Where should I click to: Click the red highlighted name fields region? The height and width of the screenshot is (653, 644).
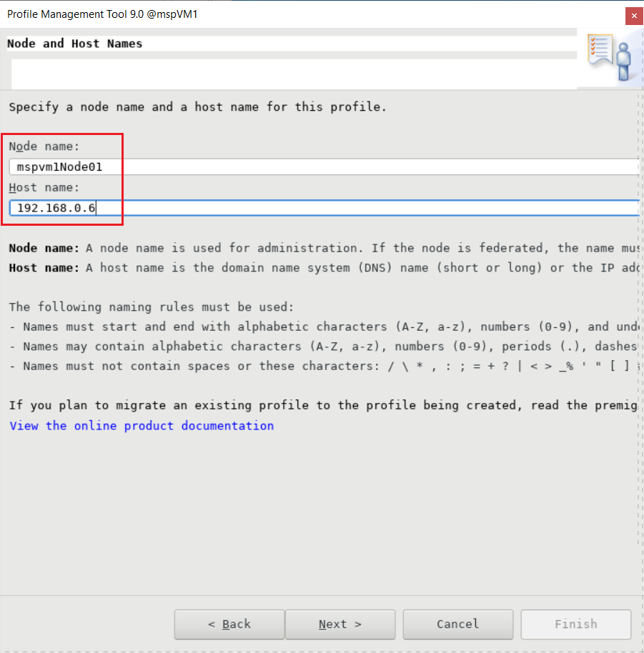click(62, 179)
